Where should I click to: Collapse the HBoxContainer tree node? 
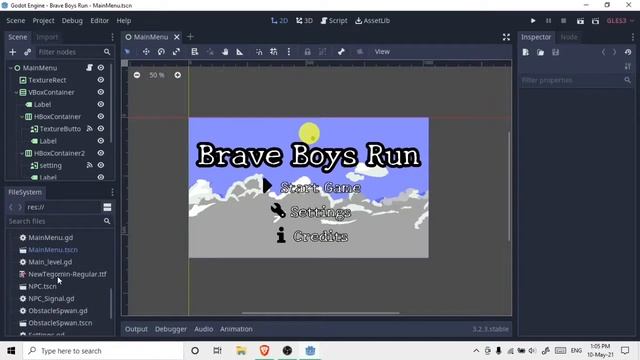tap(22, 117)
